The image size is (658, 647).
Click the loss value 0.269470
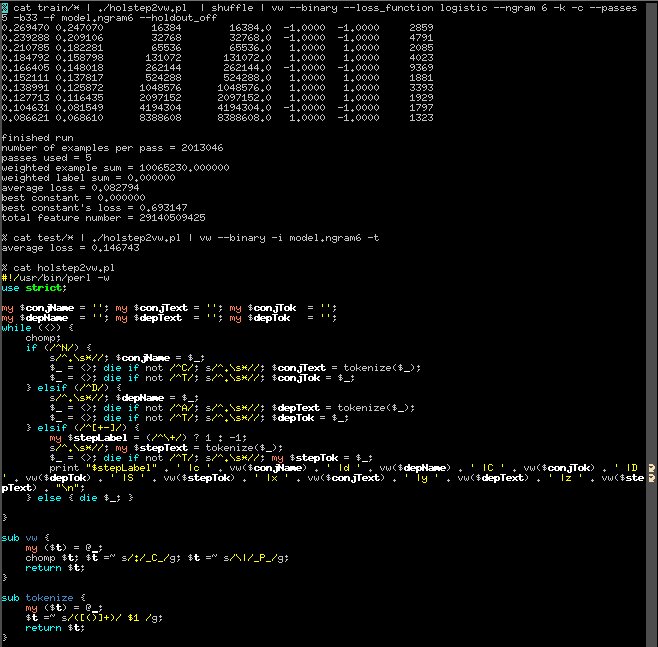pos(25,28)
